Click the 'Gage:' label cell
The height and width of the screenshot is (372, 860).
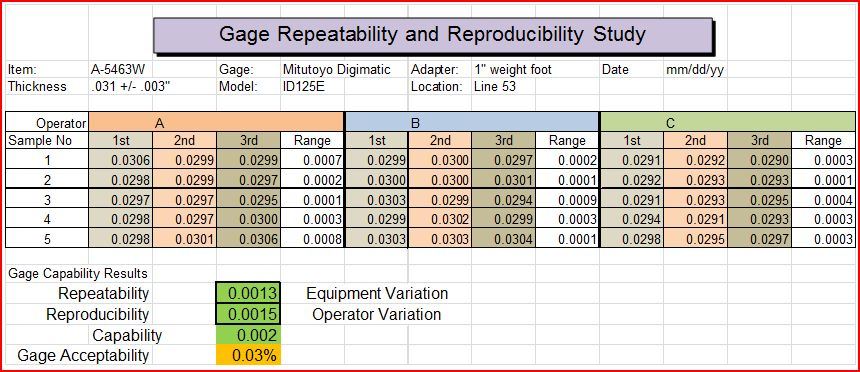point(236,70)
